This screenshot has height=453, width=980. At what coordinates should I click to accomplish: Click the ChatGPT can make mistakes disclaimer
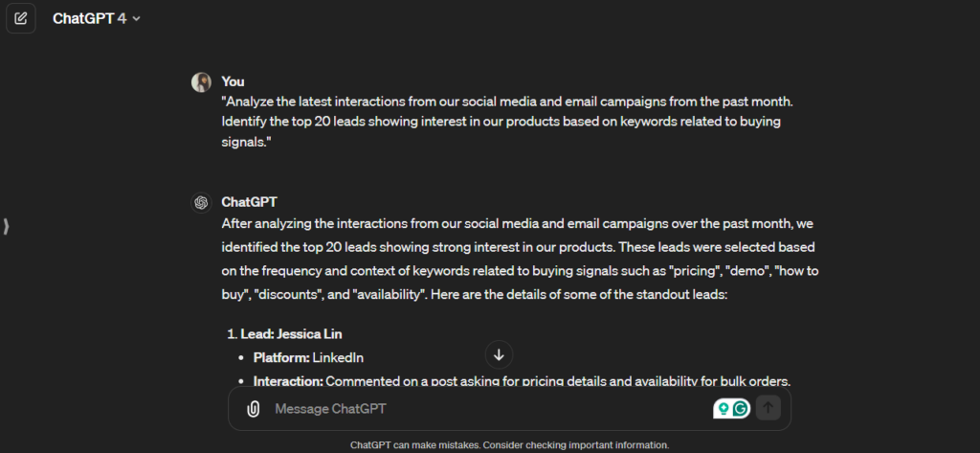(509, 445)
